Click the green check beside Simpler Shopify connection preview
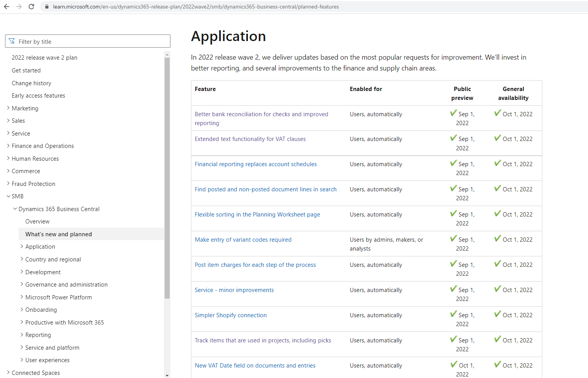 (x=453, y=314)
